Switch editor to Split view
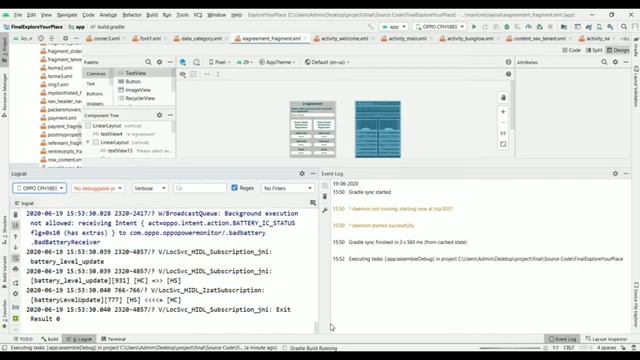640x360 pixels. (594, 50)
